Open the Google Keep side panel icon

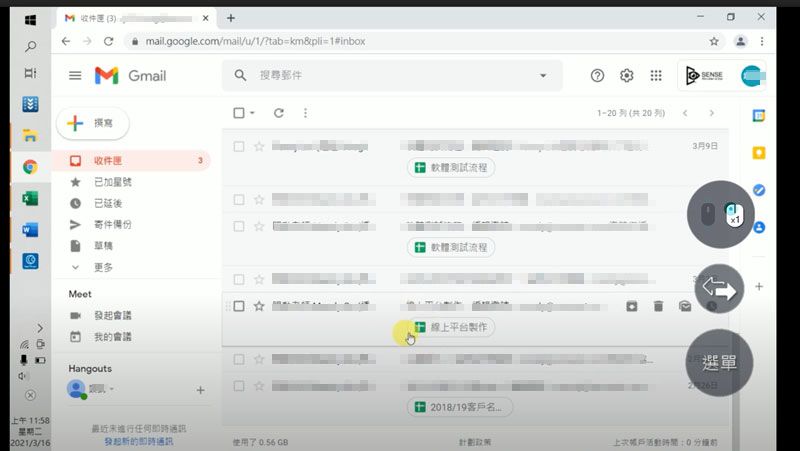(x=759, y=153)
